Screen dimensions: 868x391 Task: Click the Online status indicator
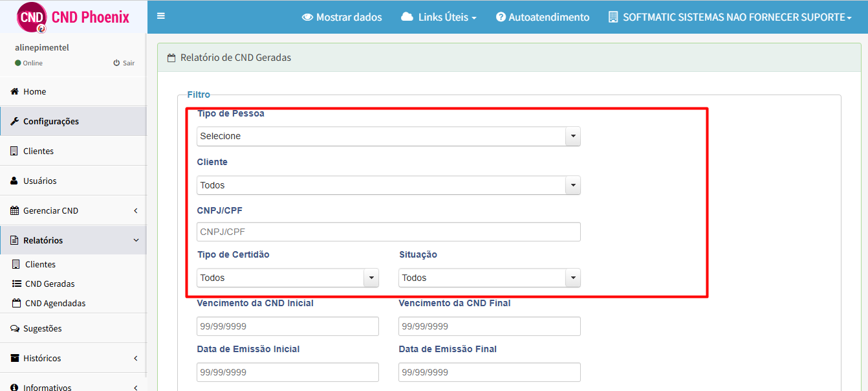[28, 63]
